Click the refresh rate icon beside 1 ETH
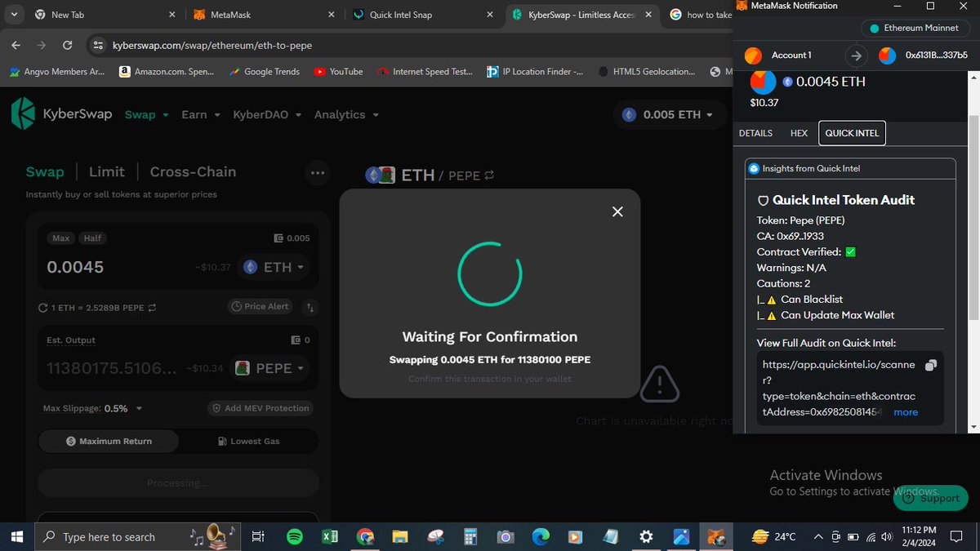 [42, 308]
